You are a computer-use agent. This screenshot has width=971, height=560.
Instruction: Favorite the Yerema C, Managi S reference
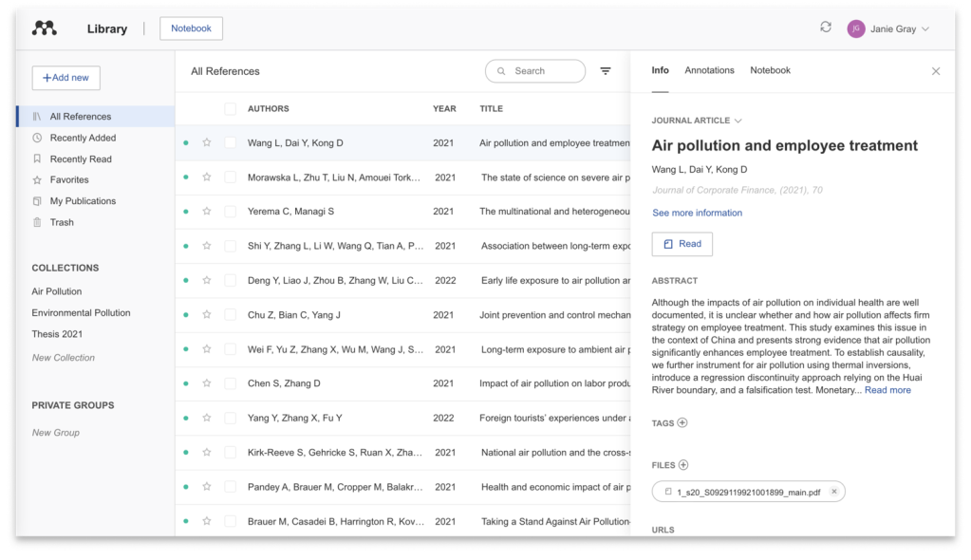tap(207, 212)
